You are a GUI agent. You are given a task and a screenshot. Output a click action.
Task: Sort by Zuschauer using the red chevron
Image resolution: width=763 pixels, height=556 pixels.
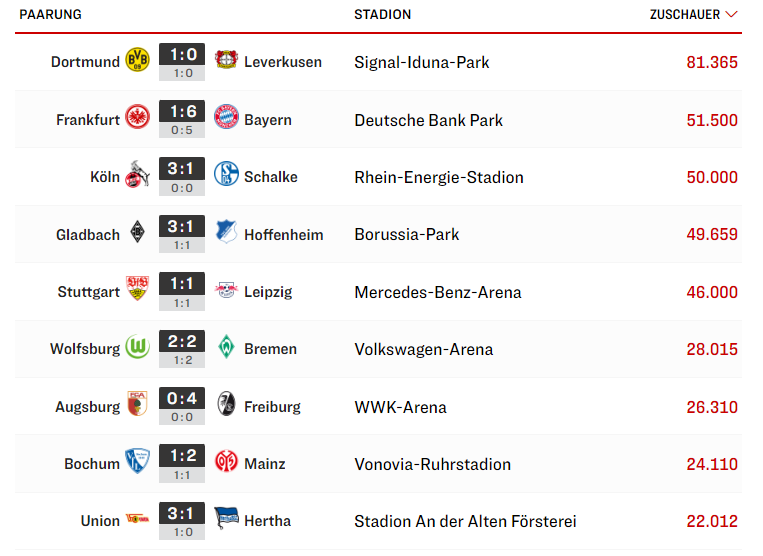pyautogui.click(x=731, y=15)
